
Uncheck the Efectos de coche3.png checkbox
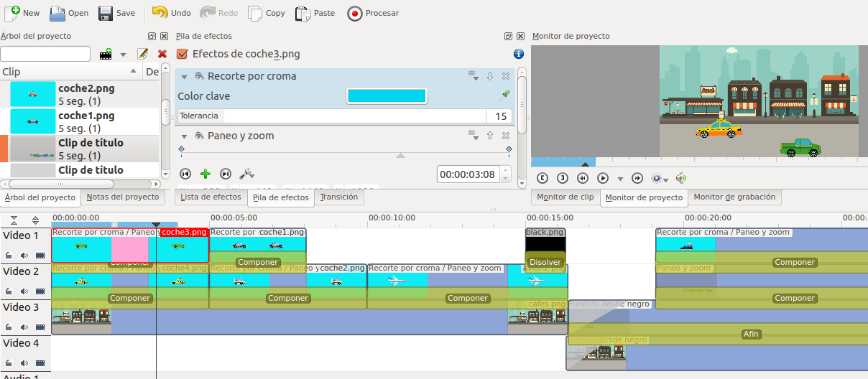(183, 54)
